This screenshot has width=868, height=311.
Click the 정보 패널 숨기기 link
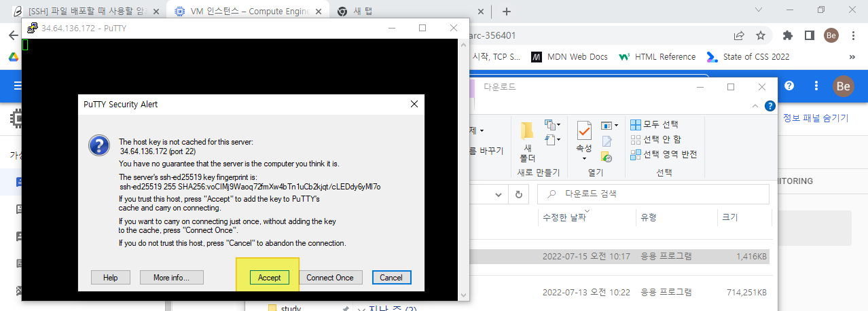point(816,118)
